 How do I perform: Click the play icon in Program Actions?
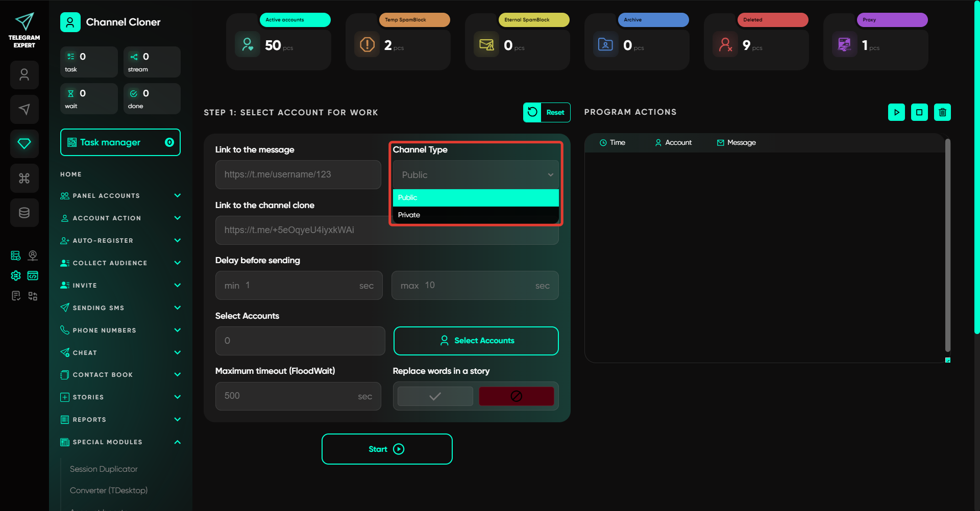(x=896, y=112)
